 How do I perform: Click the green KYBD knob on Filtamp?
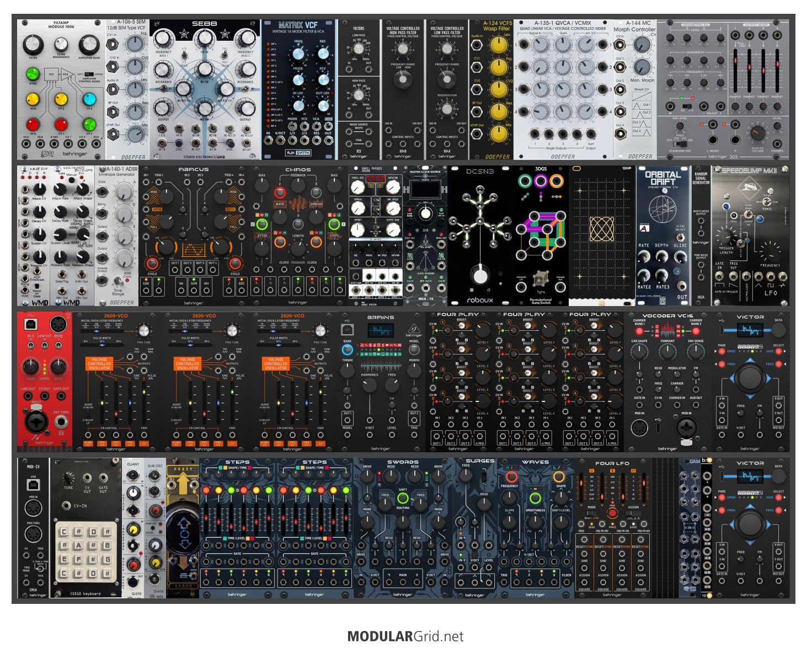(33, 74)
